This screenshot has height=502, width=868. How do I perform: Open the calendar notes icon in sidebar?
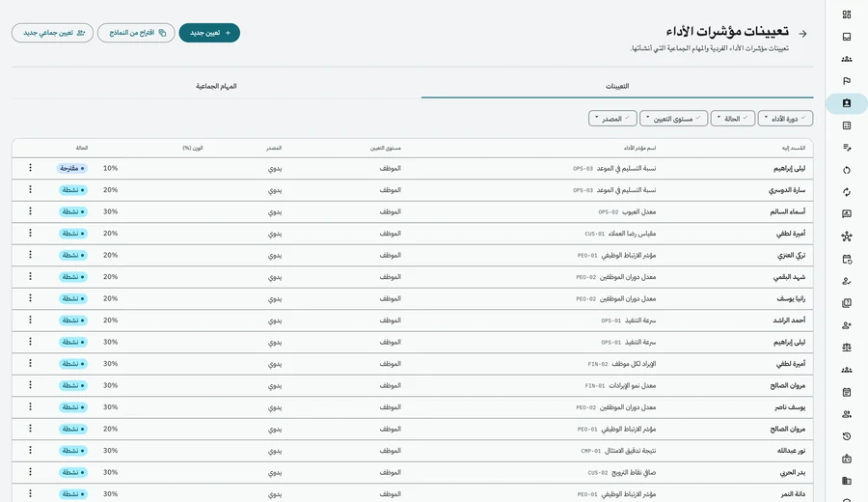[847, 392]
